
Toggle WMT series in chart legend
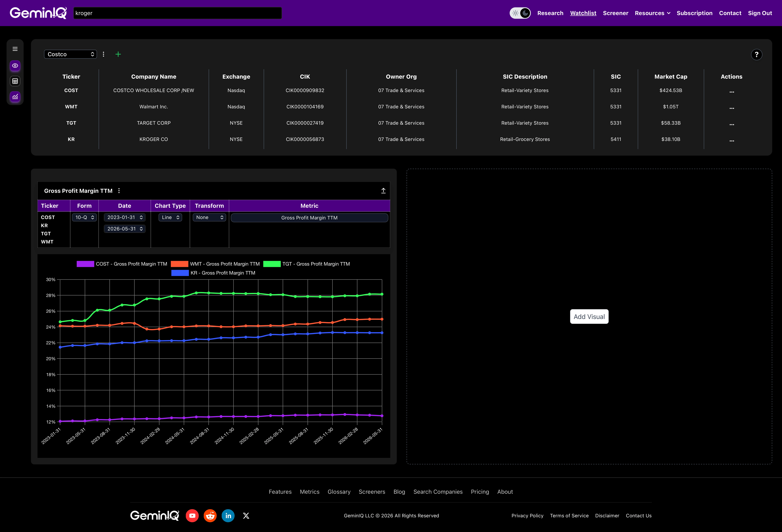coord(215,264)
